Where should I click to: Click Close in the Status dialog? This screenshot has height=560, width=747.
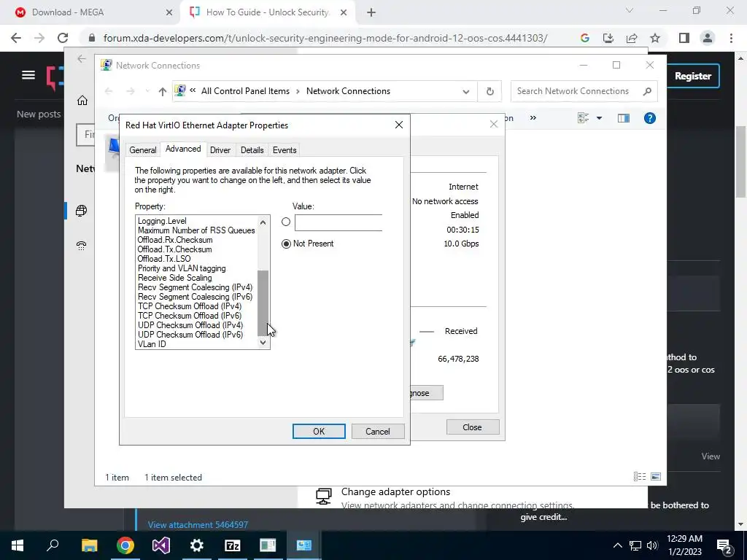coord(472,427)
